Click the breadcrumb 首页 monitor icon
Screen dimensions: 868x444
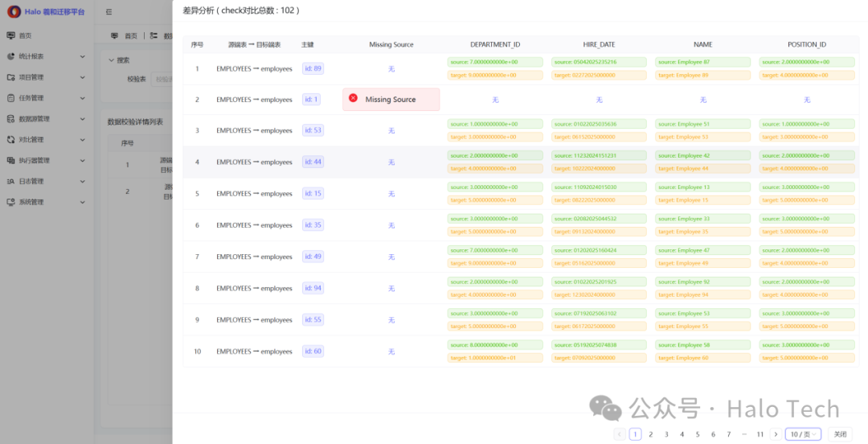point(115,35)
